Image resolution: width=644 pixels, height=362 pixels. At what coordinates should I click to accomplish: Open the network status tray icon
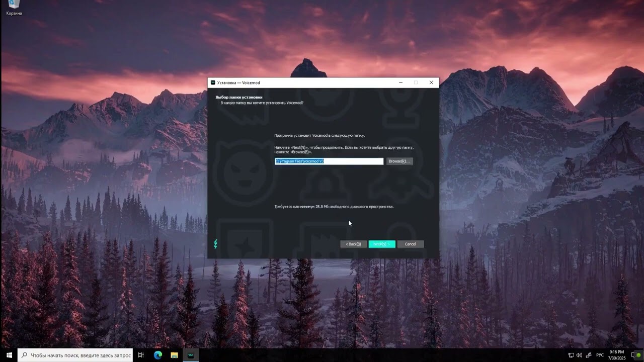coord(571,355)
